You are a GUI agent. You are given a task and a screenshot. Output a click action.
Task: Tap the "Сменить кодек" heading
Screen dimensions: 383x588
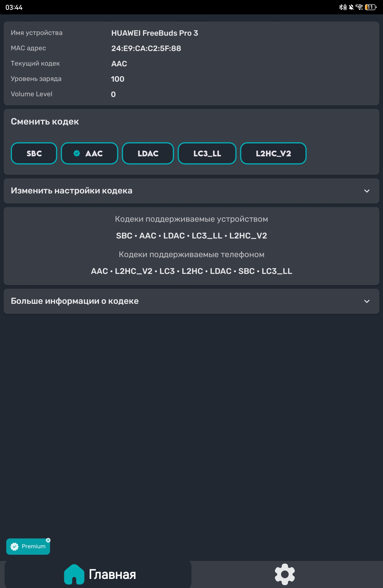(45, 122)
